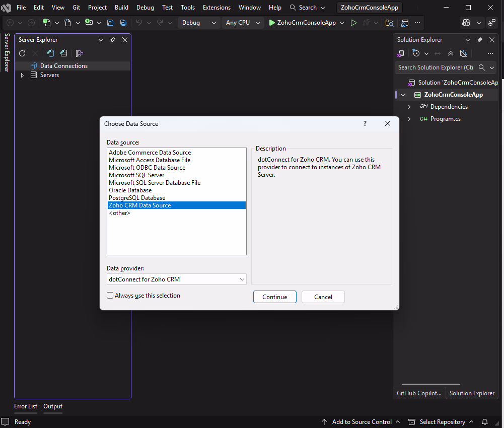Enable 'Always use this selection' checkbox
This screenshot has height=428, width=504.
110,296
